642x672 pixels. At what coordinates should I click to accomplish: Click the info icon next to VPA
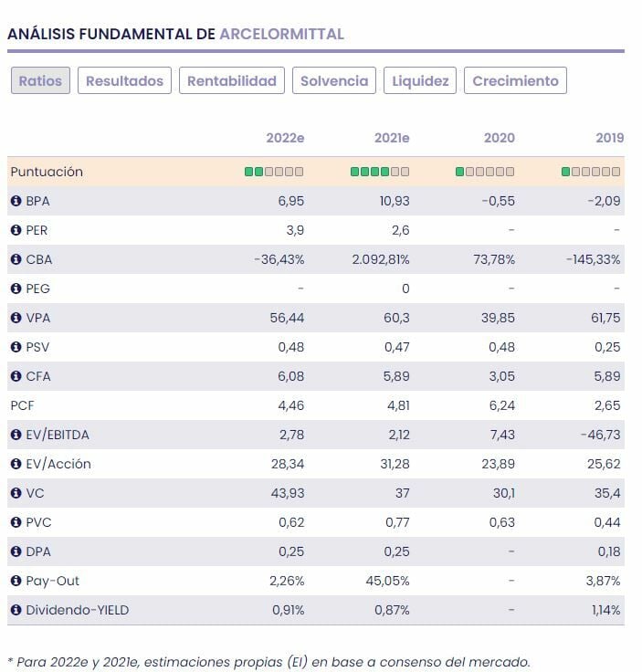tap(16, 318)
